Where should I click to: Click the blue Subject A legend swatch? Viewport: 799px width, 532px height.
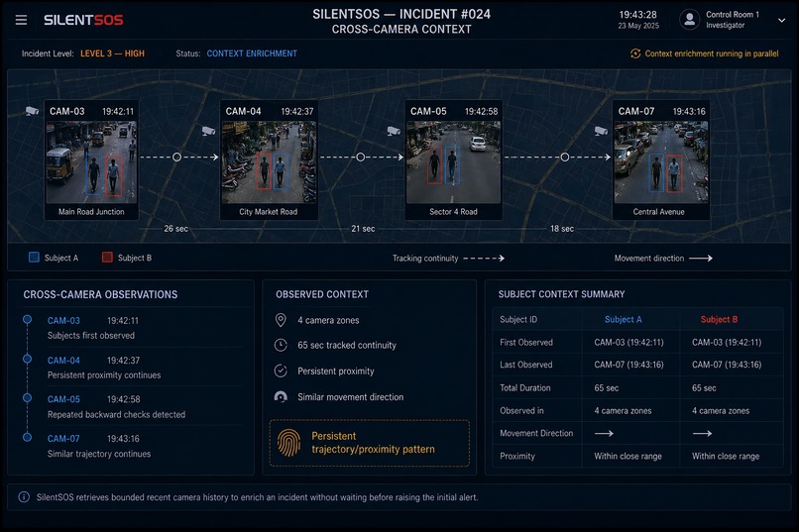[x=34, y=258]
